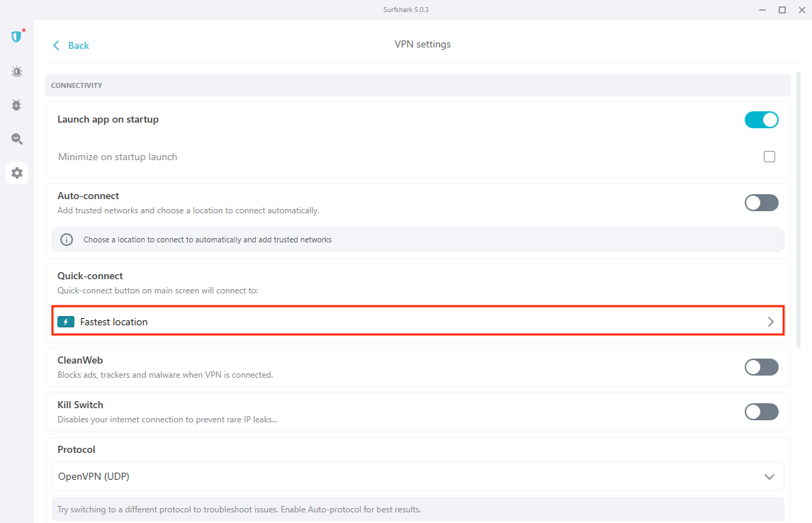Click the 'VPN settings' page title

[x=422, y=45]
